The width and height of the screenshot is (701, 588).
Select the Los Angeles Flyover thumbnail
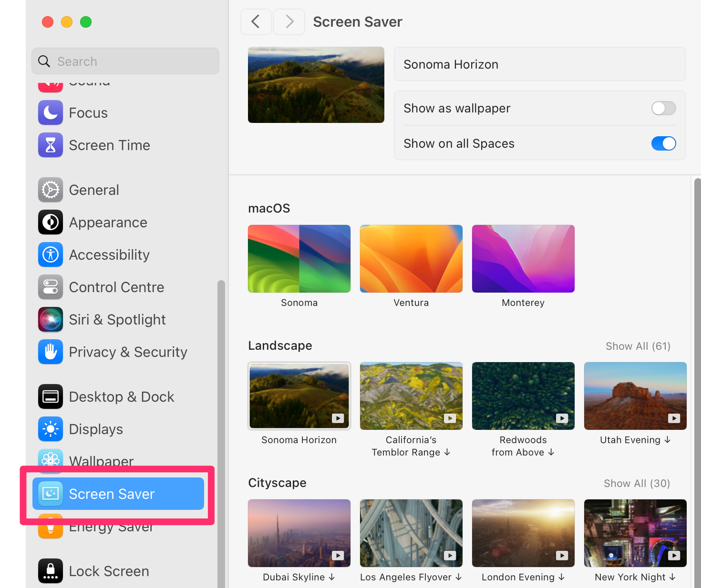[x=411, y=533]
